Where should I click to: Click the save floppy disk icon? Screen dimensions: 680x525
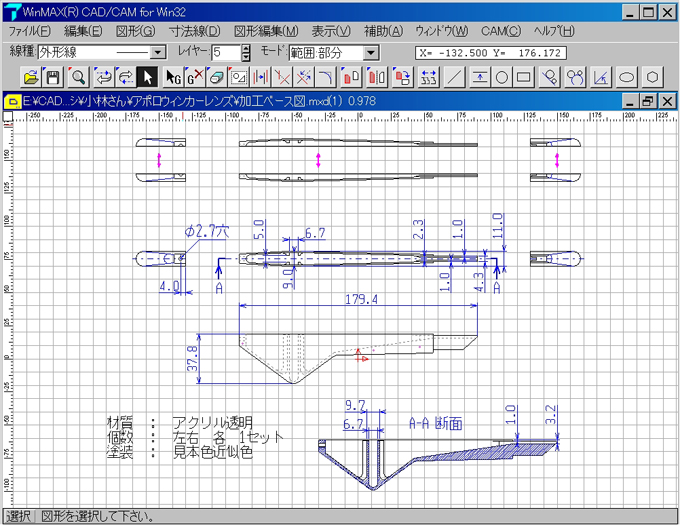pyautogui.click(x=53, y=77)
